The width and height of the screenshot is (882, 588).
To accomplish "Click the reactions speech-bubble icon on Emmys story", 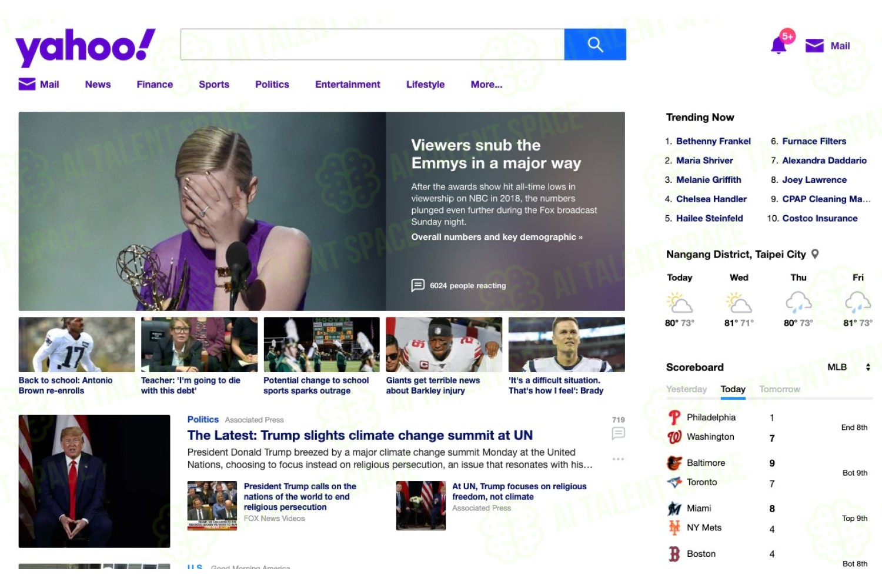I will pos(417,285).
